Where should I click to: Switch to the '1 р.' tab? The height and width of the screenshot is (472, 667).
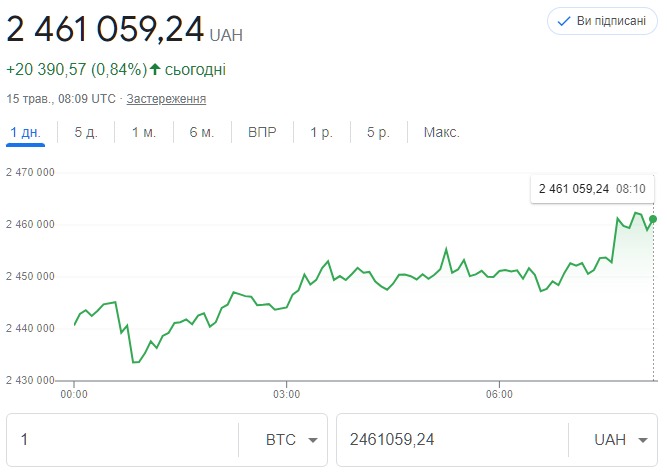tap(321, 133)
